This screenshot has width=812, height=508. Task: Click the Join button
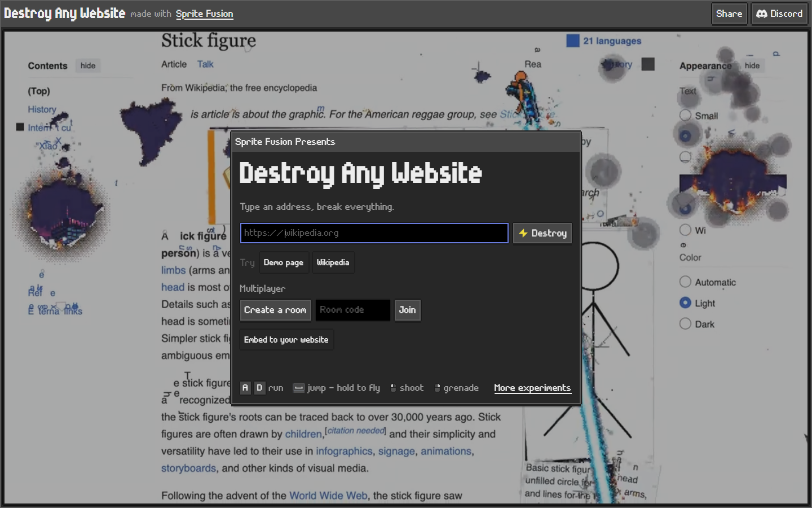coord(407,310)
